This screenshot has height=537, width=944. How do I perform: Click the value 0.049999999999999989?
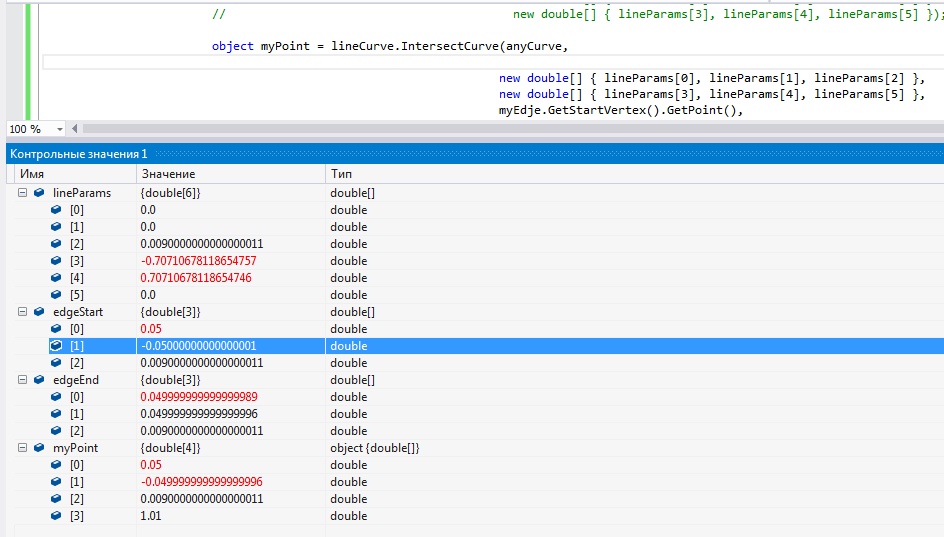(199, 397)
